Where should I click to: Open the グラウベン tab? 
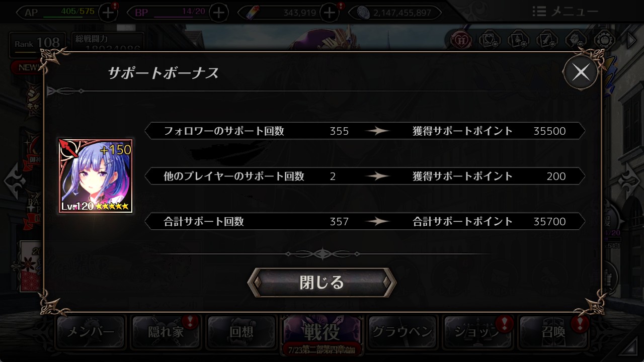click(403, 332)
